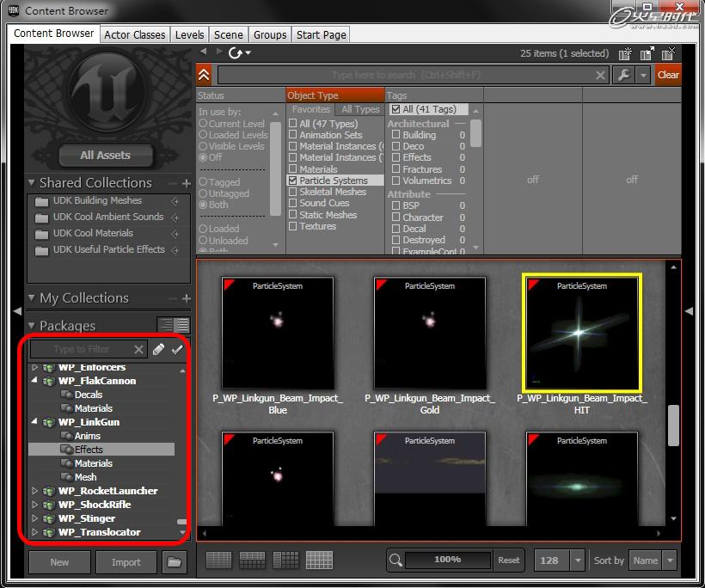Click the pencil edit icon in package filter

point(158,349)
